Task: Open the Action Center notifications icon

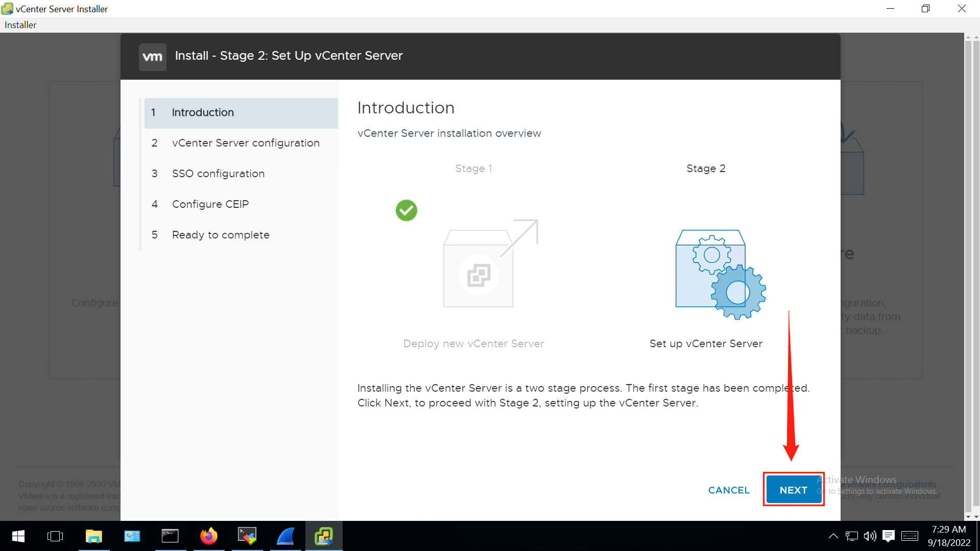Action: tap(889, 536)
